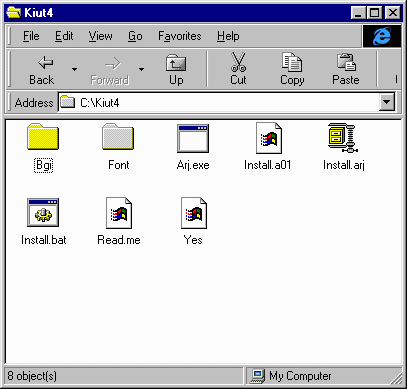407x389 pixels.
Task: Open the Favorites menu
Action: (x=180, y=36)
